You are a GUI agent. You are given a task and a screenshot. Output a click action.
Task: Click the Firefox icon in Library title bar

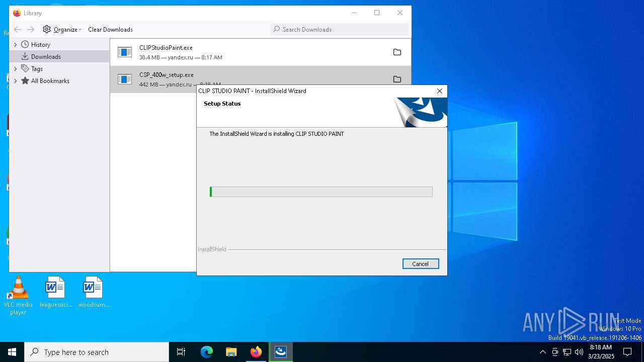(x=17, y=13)
